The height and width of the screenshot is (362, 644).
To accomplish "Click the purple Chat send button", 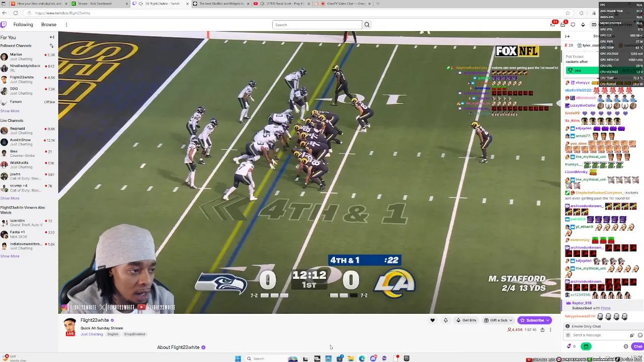I will [638, 346].
